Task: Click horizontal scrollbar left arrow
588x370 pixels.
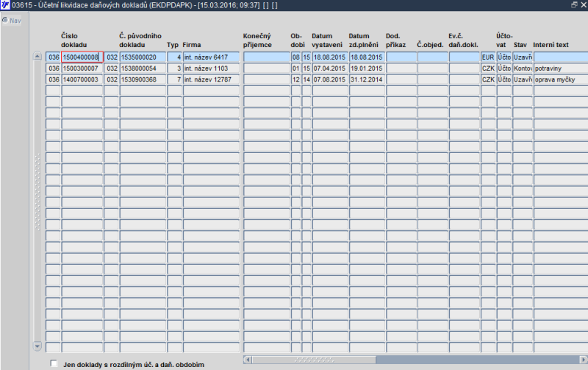Action: (x=247, y=360)
